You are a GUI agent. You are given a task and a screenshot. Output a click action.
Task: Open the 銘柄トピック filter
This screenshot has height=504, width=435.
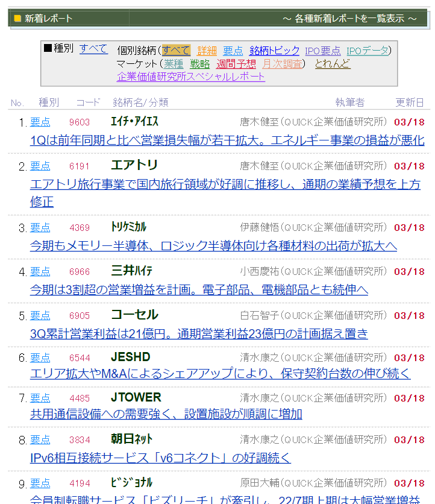click(274, 51)
